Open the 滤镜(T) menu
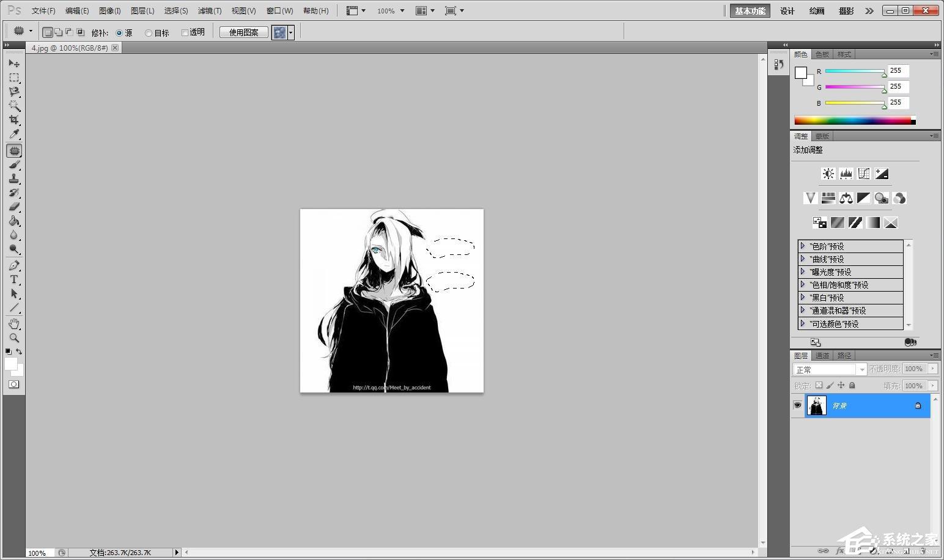Screen dimensions: 944x560 click(209, 11)
